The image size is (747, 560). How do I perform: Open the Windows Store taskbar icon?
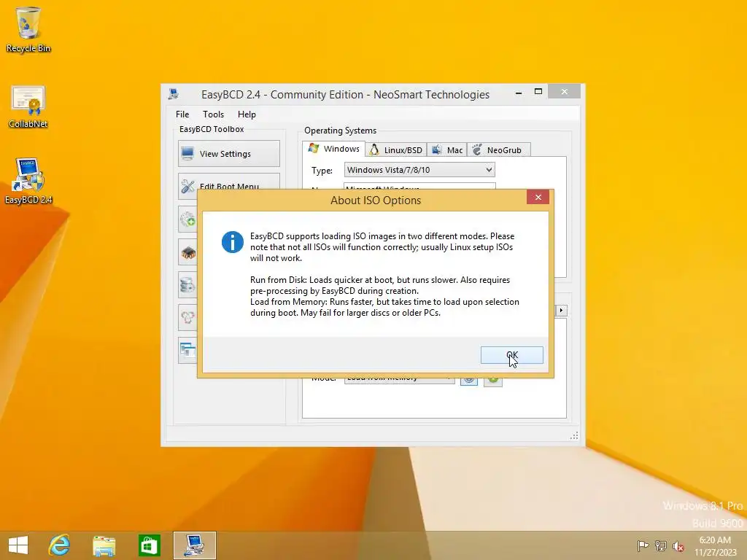(149, 545)
